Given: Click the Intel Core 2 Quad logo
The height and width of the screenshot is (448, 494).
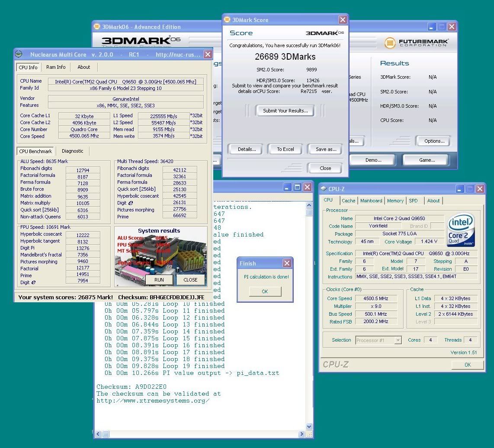Looking at the screenshot, I should [x=461, y=229].
